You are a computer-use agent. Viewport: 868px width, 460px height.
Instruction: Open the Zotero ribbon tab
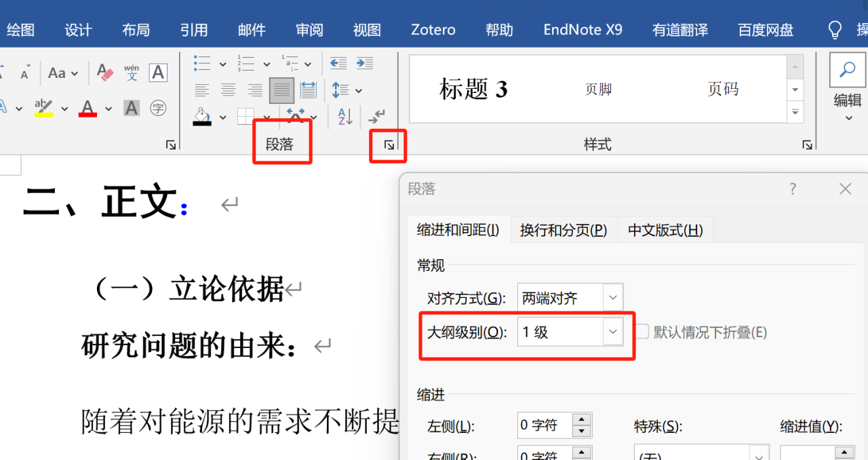coord(433,30)
